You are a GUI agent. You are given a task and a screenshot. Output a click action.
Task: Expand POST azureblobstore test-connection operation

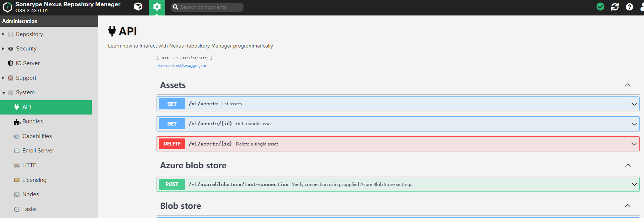[x=398, y=184]
